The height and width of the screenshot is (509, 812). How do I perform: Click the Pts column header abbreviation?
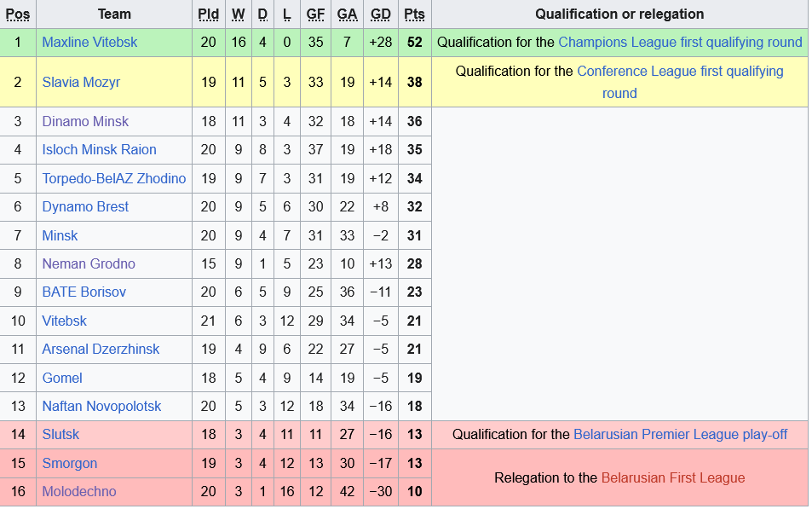pos(414,14)
